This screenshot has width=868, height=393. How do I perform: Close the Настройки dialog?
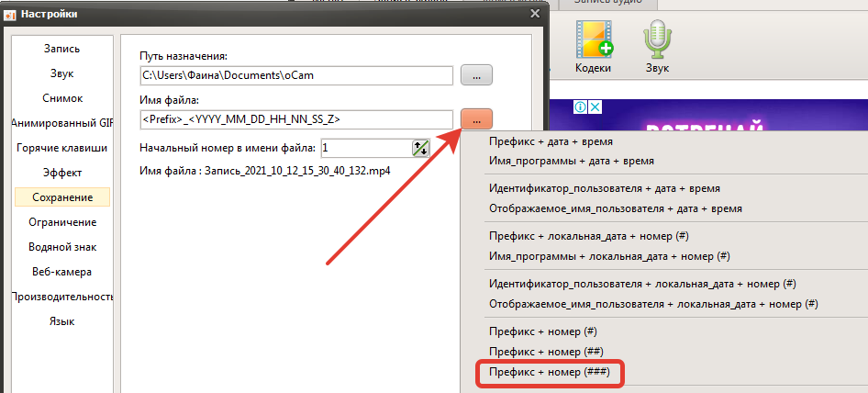[x=534, y=14]
